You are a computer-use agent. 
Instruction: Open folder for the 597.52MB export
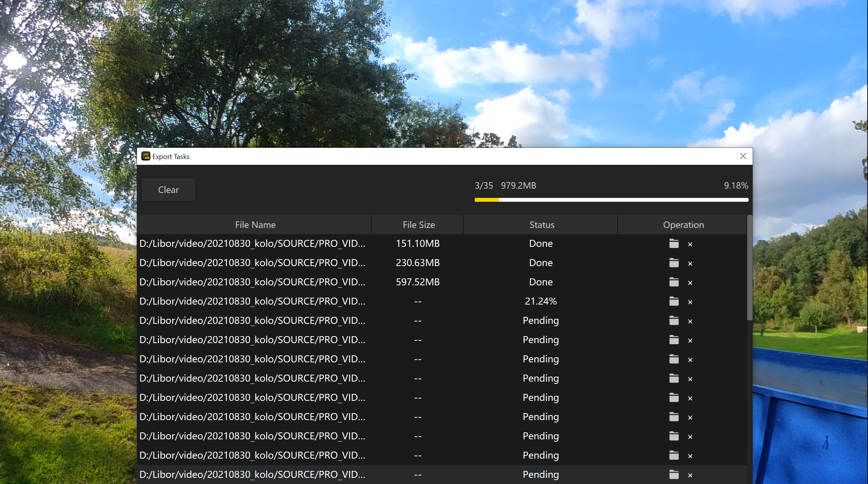pos(674,282)
